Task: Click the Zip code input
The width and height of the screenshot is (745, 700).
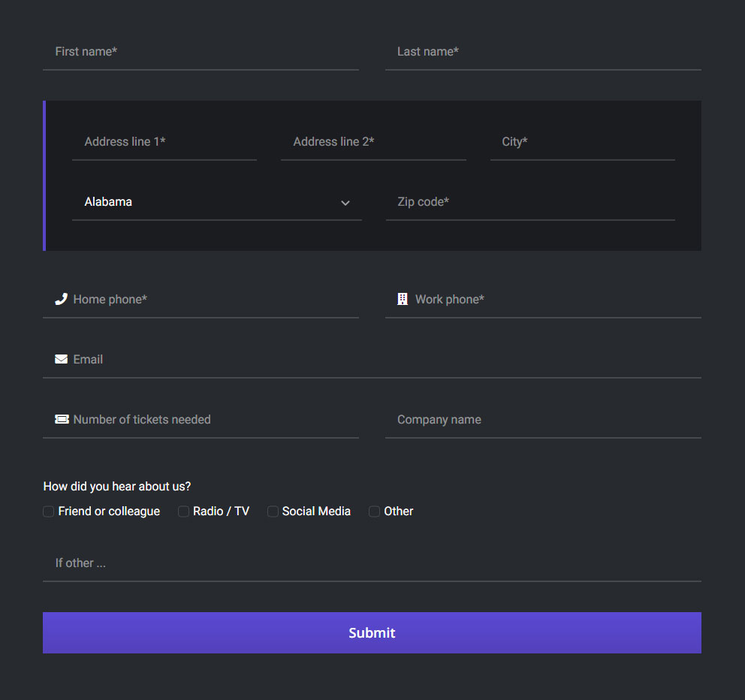Action: [530, 202]
